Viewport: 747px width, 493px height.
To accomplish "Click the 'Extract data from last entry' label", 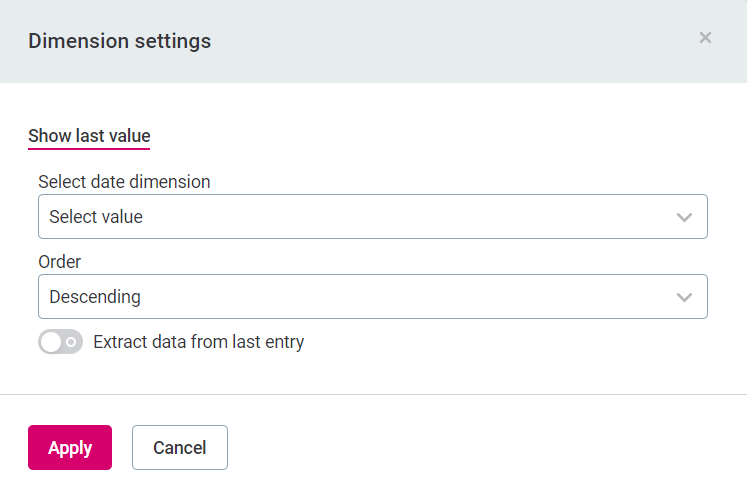I will pyautogui.click(x=198, y=342).
